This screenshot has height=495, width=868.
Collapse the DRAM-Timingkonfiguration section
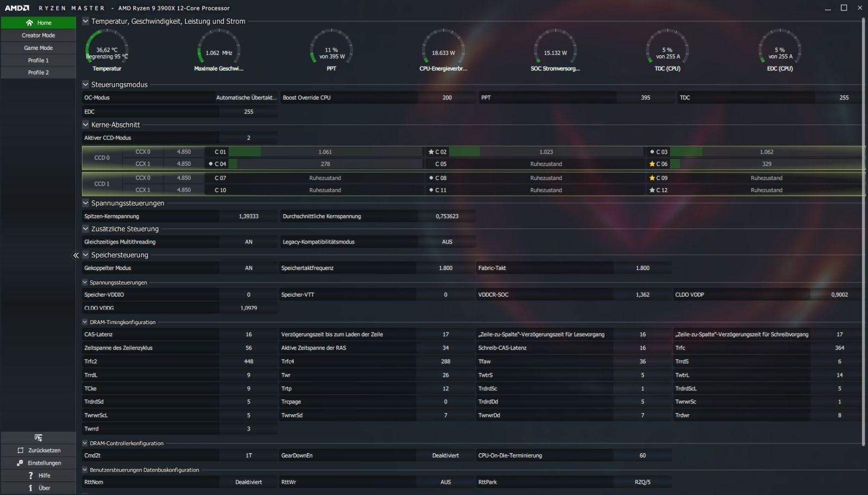point(85,322)
